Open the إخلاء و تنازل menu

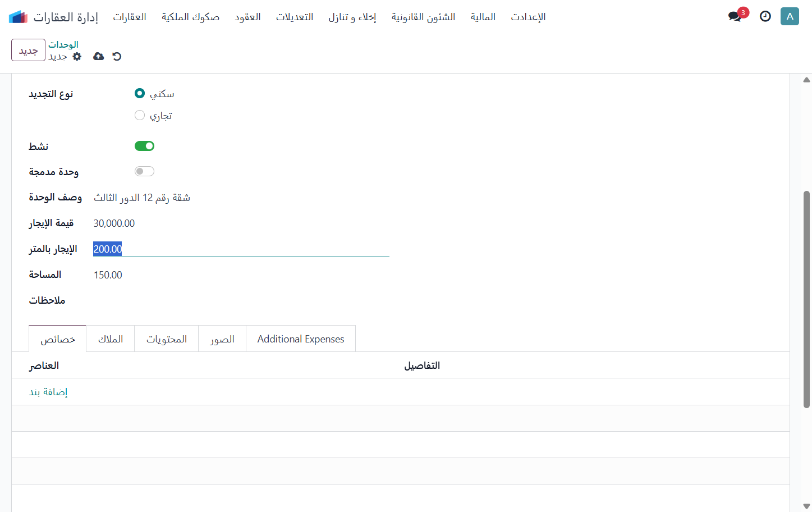pos(352,17)
